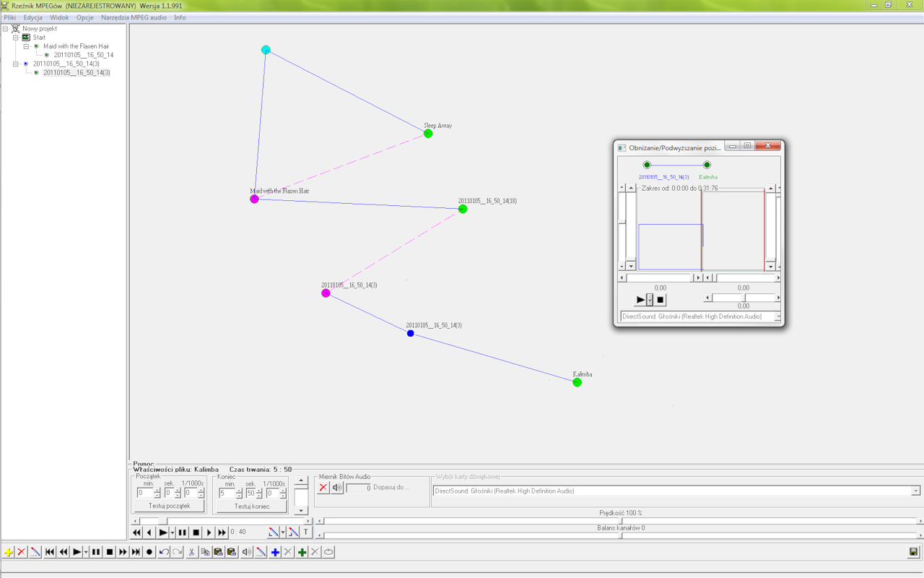The image size is (924, 578).
Task: Click the green plus icon in bottom toolbar
Action: (x=302, y=552)
